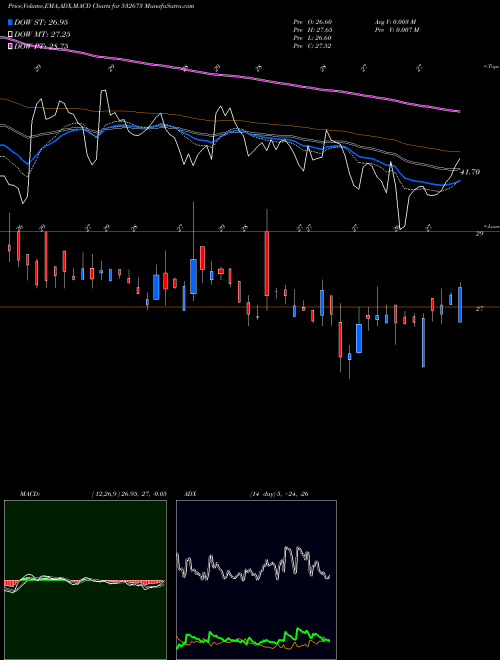Click the last blue candlestick on the right
Viewport: 500px width, 660px height.
pos(460,305)
